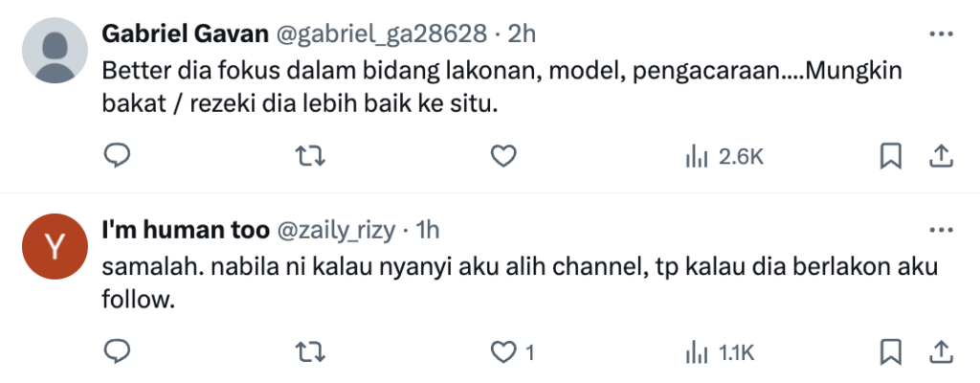View analytics showing 1.1K views
This screenshot has height=383, width=980.
coord(720,353)
